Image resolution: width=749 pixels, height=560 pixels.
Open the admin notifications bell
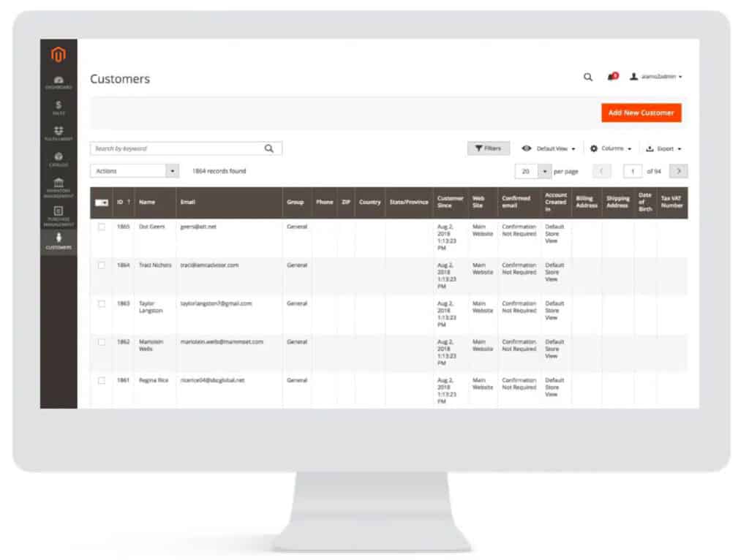pyautogui.click(x=611, y=77)
